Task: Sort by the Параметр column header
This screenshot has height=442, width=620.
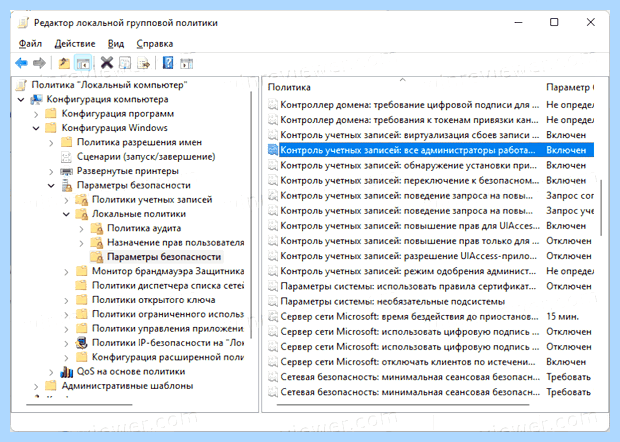Action: click(568, 87)
